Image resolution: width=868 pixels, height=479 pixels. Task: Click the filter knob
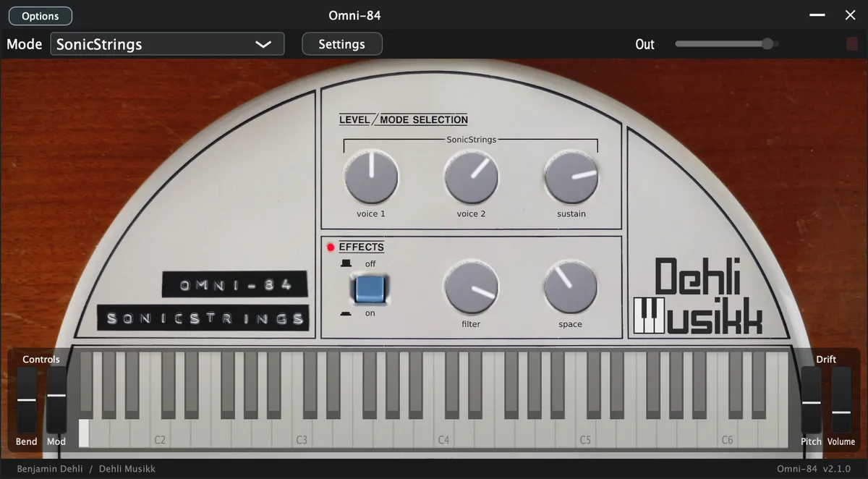pyautogui.click(x=471, y=288)
